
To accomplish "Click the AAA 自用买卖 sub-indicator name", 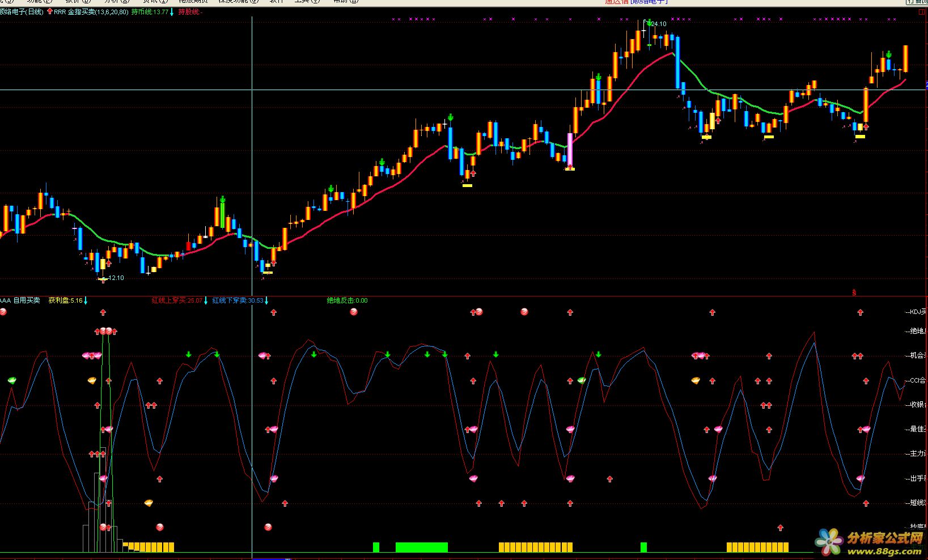I will coord(20,300).
